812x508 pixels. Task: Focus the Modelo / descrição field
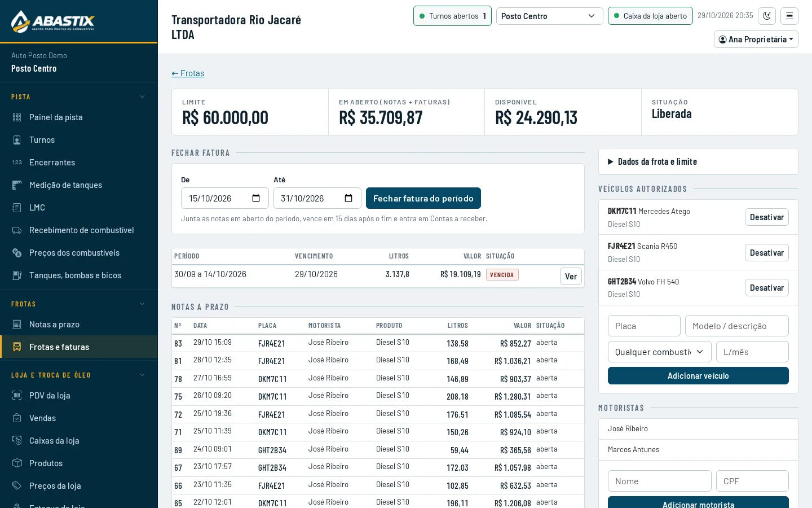[737, 326]
